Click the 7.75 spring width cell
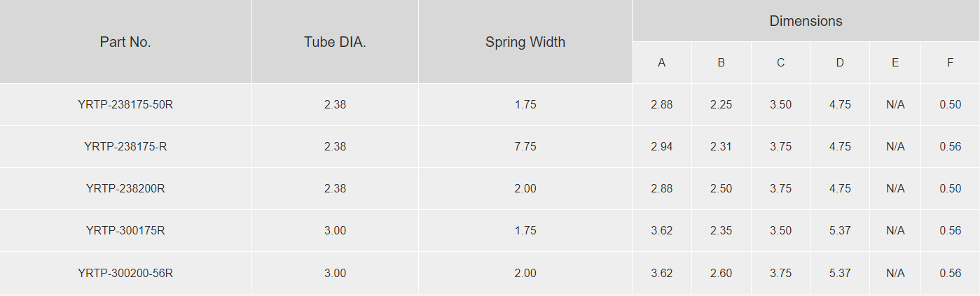The width and height of the screenshot is (980, 296). pyautogui.click(x=525, y=147)
